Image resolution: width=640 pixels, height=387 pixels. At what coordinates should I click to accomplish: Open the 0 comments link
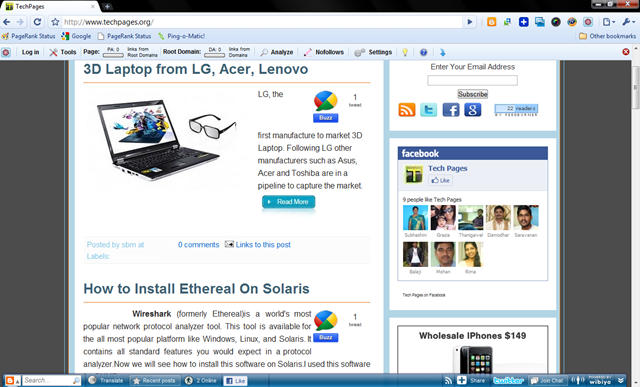tap(198, 245)
